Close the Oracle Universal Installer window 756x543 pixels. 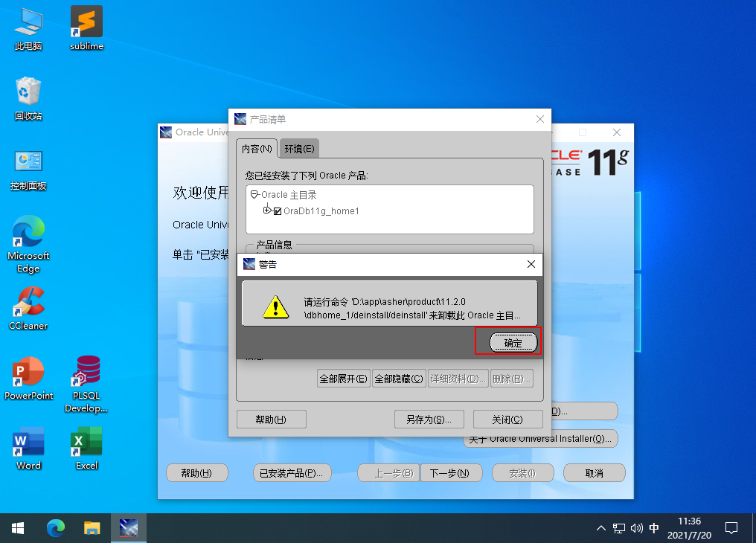pos(617,132)
